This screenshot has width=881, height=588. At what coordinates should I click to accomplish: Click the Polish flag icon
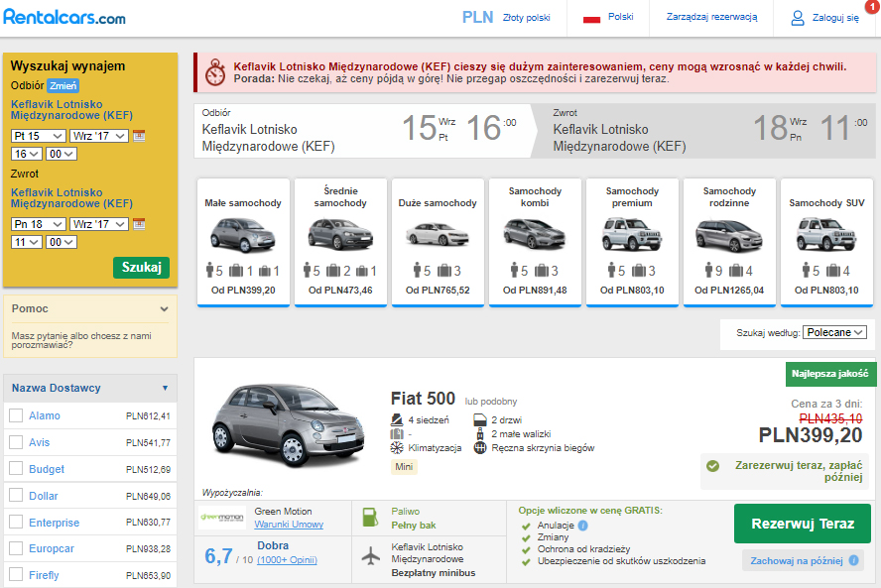pyautogui.click(x=592, y=18)
